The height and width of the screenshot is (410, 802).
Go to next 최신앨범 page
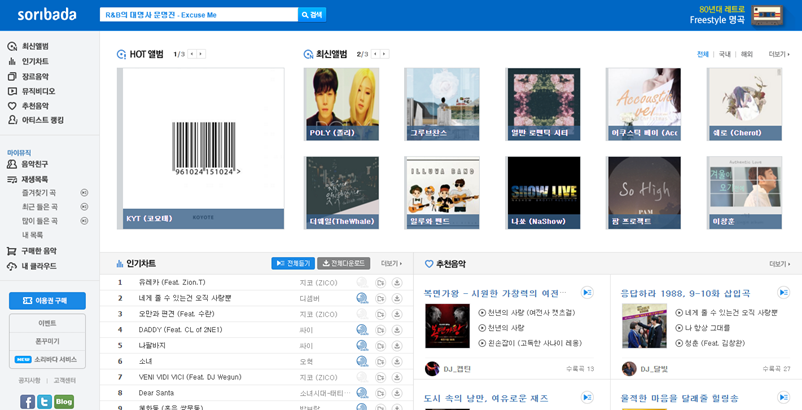(385, 54)
